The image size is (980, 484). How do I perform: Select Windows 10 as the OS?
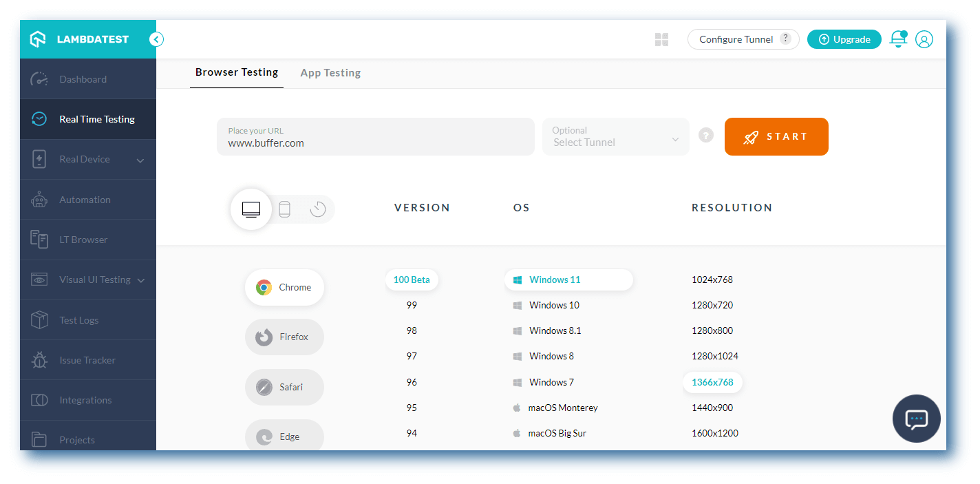pos(554,305)
